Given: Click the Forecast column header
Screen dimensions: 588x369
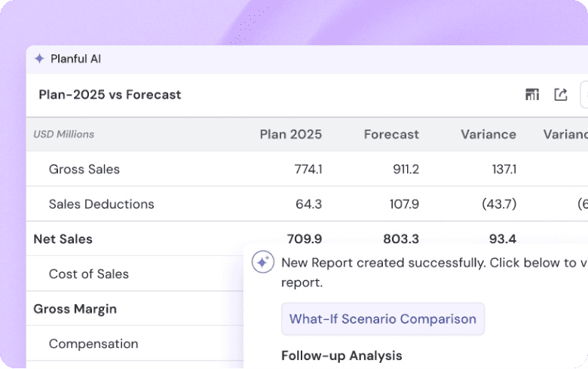Looking at the screenshot, I should pos(391,134).
